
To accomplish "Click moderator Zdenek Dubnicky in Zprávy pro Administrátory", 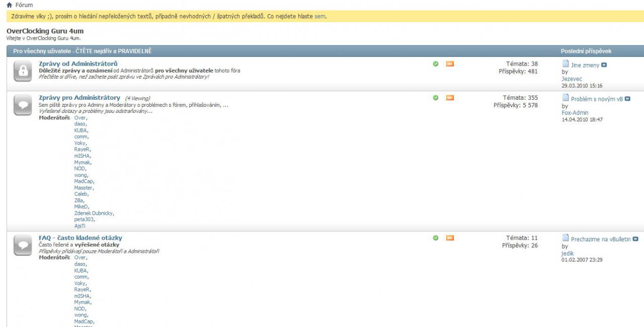I will tap(94, 213).
